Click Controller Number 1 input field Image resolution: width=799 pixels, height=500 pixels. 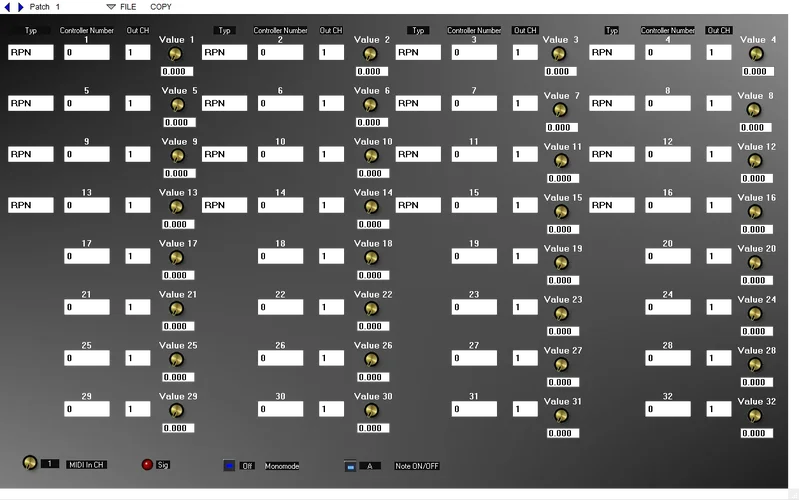(87, 52)
